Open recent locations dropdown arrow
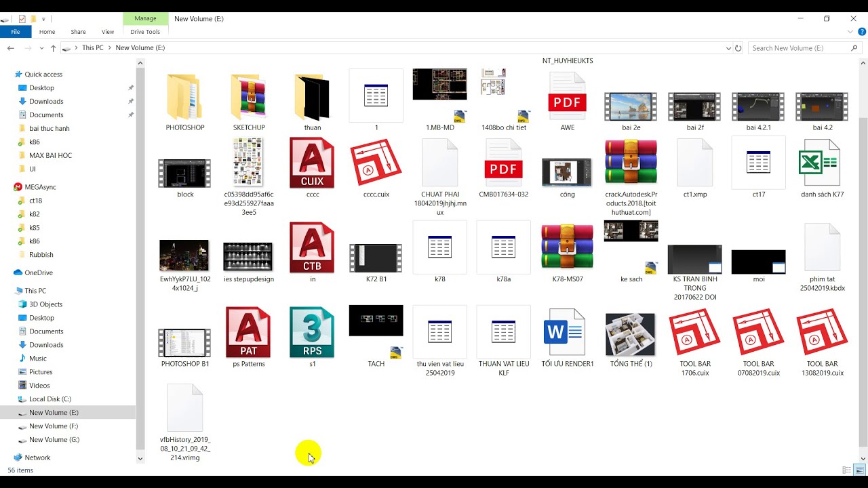This screenshot has height=488, width=868. click(41, 48)
